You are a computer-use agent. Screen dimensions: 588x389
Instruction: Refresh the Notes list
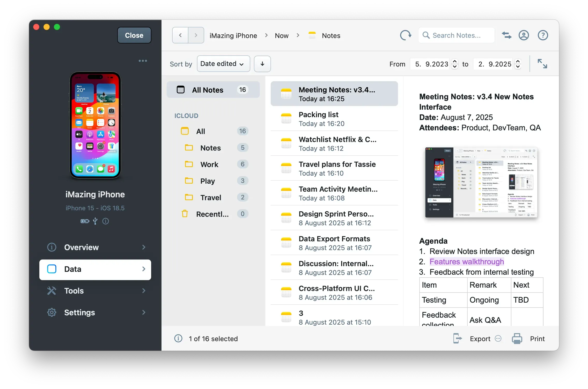[405, 35]
